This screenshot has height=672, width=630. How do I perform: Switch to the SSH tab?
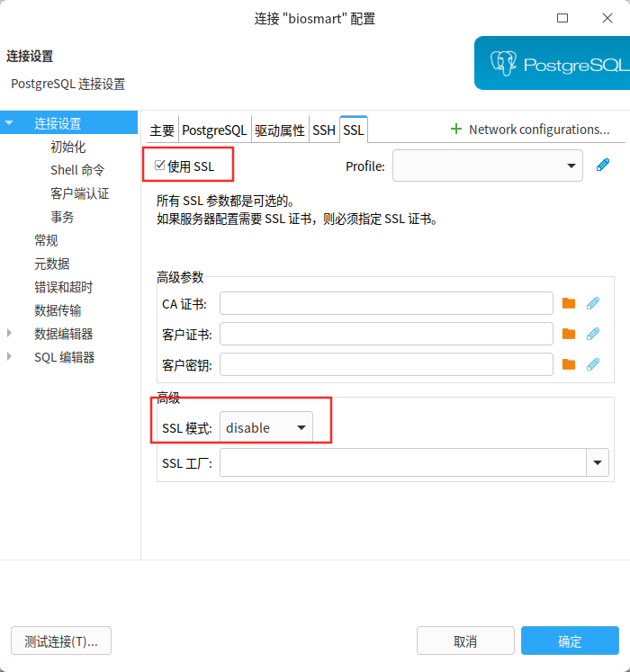click(x=324, y=130)
